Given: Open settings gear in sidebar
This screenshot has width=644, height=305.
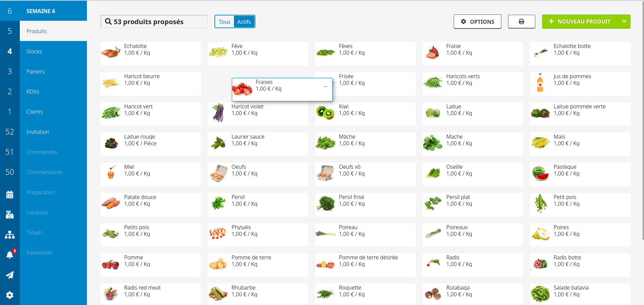Looking at the screenshot, I should (x=10, y=295).
